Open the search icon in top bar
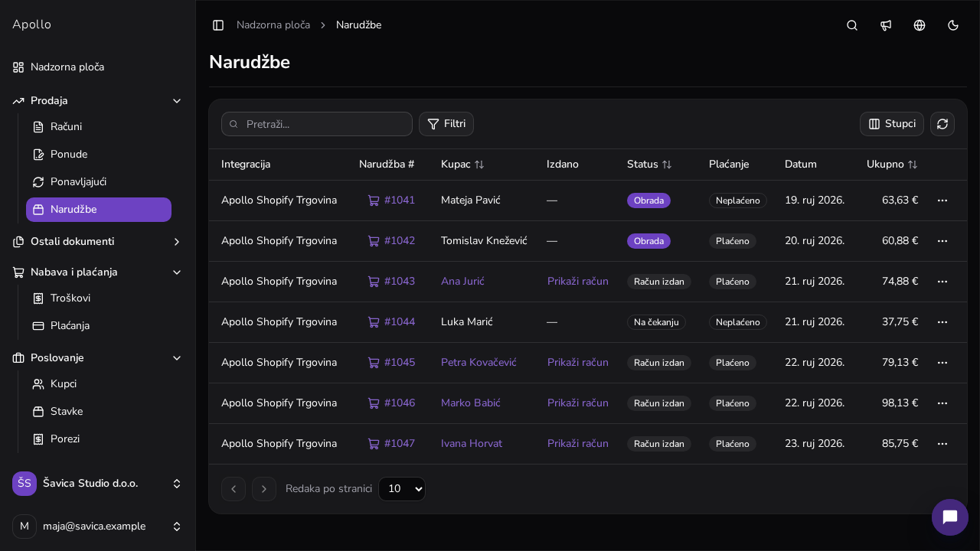The image size is (980, 551). (852, 25)
